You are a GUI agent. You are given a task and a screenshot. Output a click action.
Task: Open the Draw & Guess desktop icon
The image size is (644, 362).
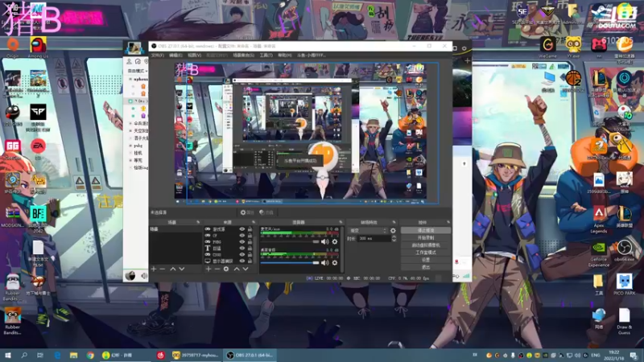tap(625, 321)
